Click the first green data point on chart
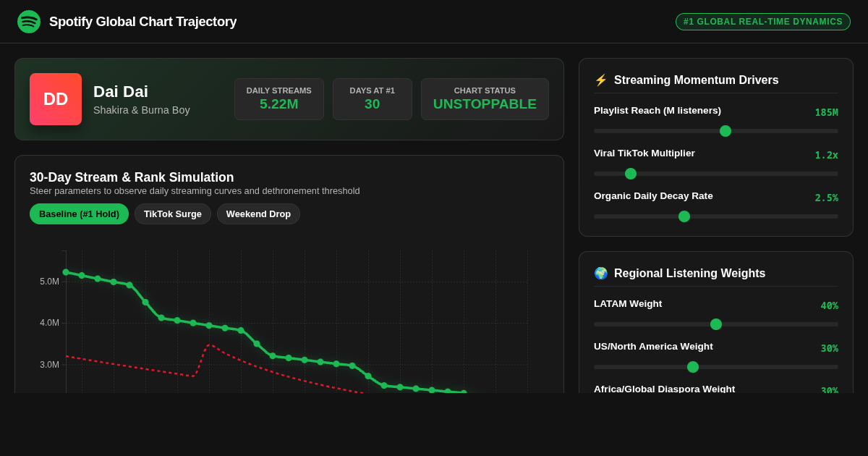The image size is (868, 456). pyautogui.click(x=66, y=272)
